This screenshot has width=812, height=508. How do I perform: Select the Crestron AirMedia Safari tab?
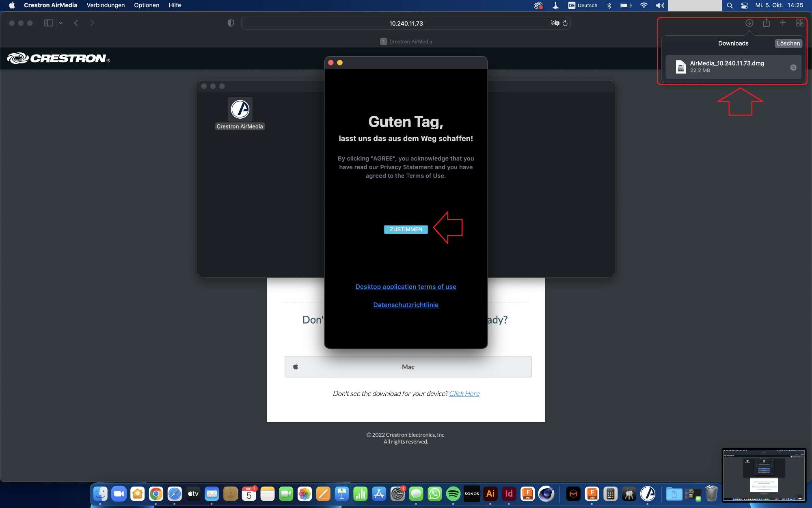[406, 41]
